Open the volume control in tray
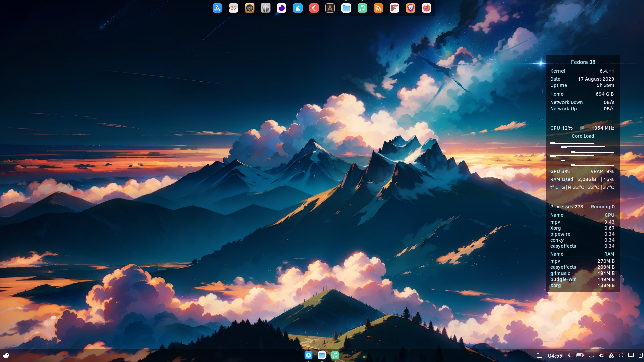The height and width of the screenshot is (362, 644). point(601,355)
